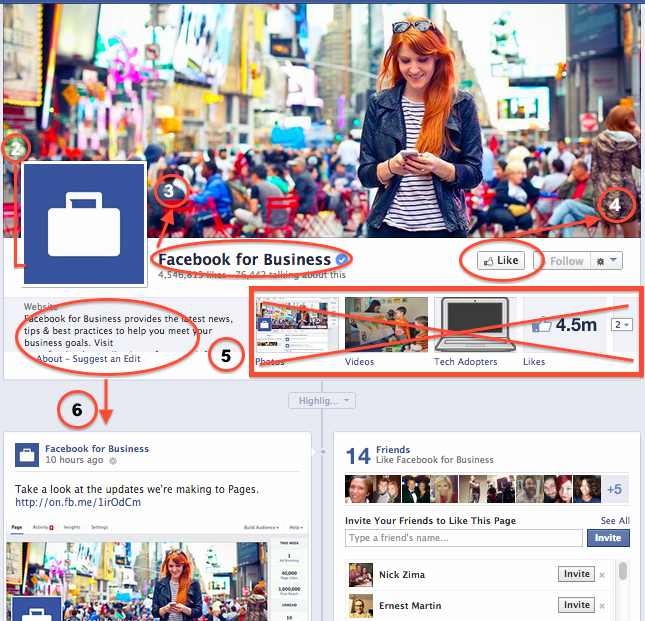Click the Like button on the page

pos(501,261)
